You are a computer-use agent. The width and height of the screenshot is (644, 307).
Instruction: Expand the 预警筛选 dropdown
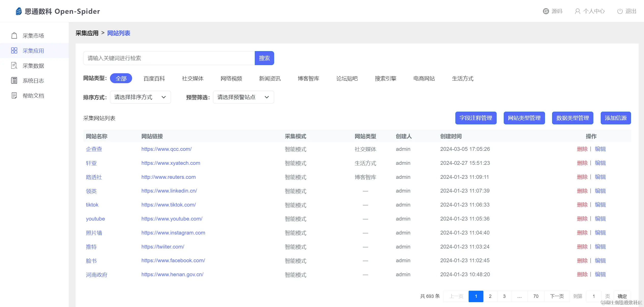click(243, 97)
